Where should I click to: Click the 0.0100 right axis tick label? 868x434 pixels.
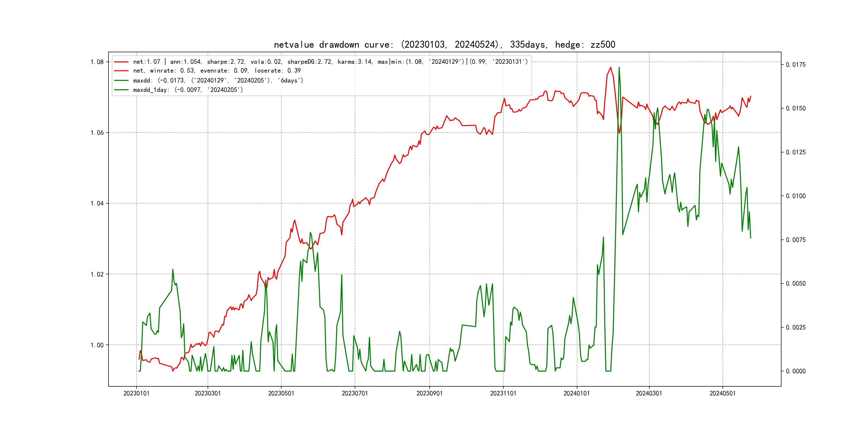pos(796,196)
